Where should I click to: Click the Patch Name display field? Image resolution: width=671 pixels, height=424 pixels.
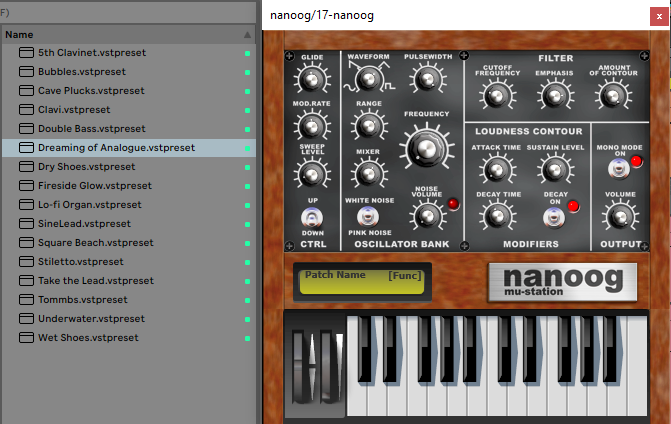coord(362,282)
